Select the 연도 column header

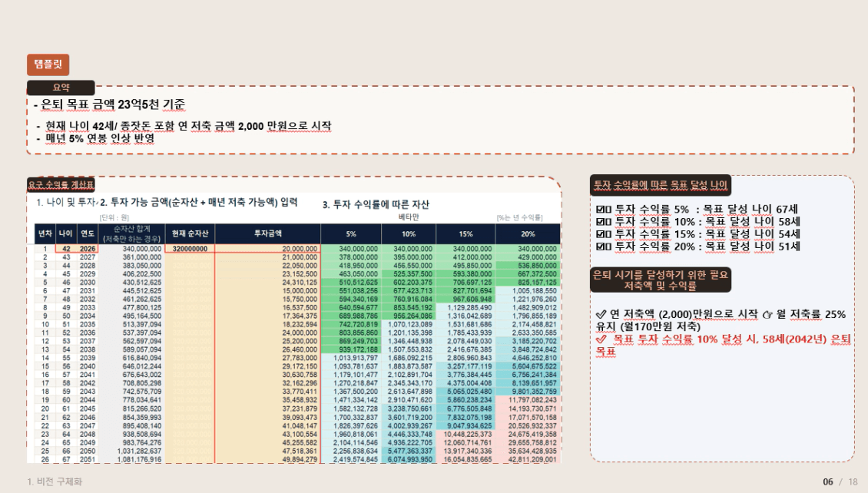[88, 234]
